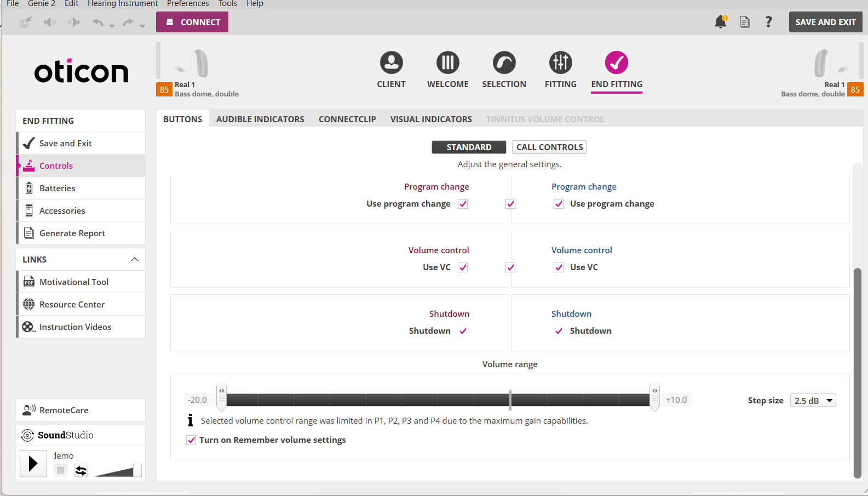Open the Tools menu
Screen dimensions: 868x496
[228, 4]
